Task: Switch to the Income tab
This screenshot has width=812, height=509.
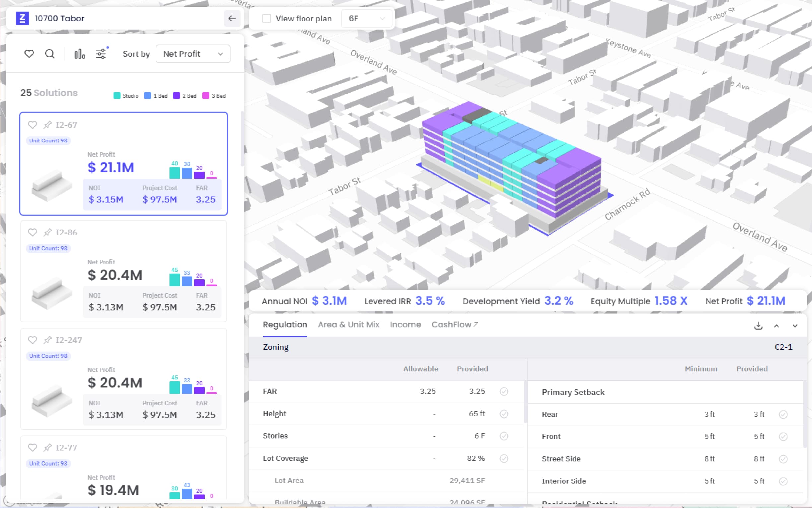Action: pyautogui.click(x=405, y=324)
